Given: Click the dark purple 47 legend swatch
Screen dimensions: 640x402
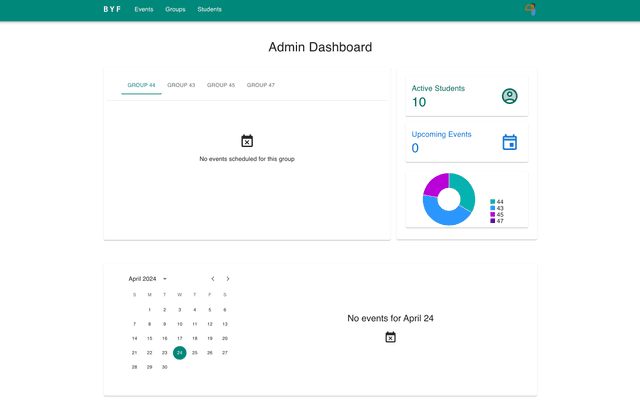Looking at the screenshot, I should 493,221.
